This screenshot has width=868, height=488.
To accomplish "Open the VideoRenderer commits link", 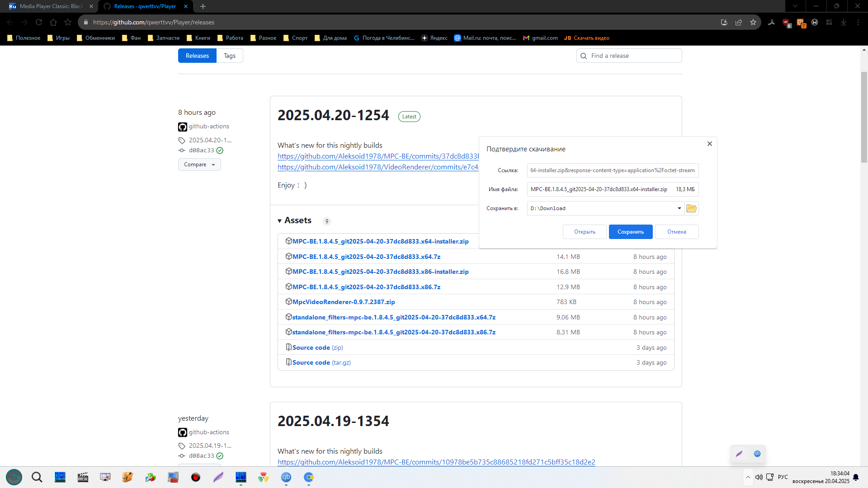I will 378,167.
